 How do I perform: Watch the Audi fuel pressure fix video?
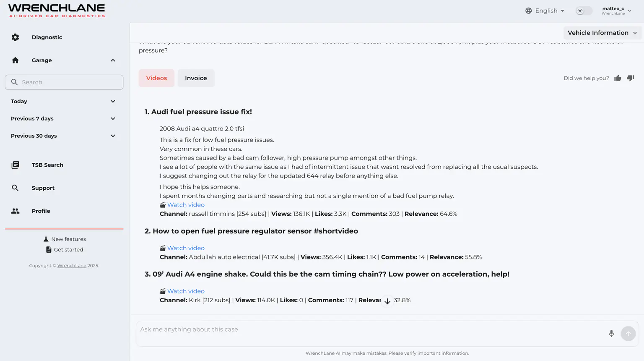[x=186, y=205]
